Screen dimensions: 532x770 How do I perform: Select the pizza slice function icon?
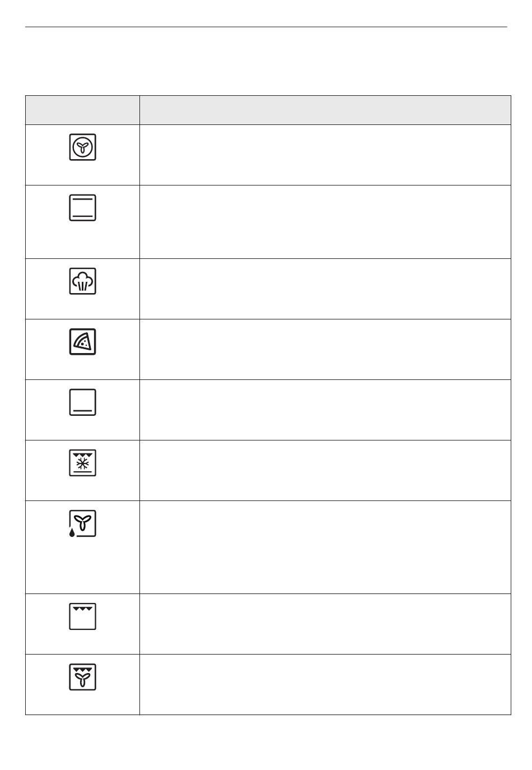pos(82,341)
